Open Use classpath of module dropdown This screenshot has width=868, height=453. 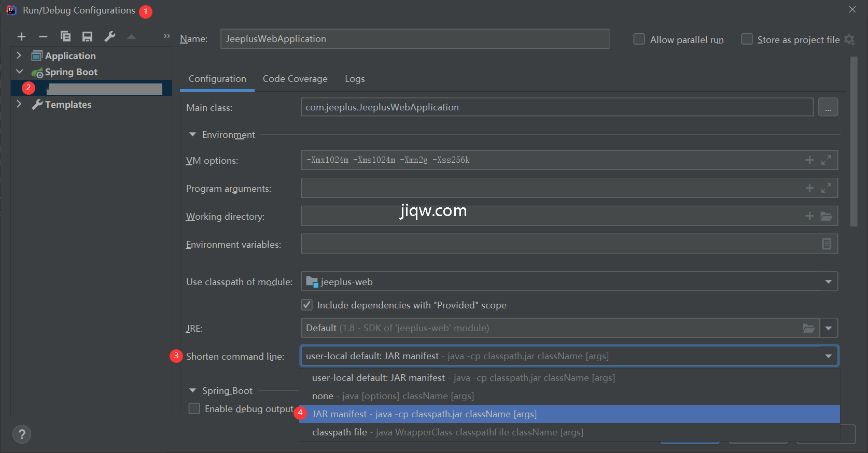coord(828,281)
